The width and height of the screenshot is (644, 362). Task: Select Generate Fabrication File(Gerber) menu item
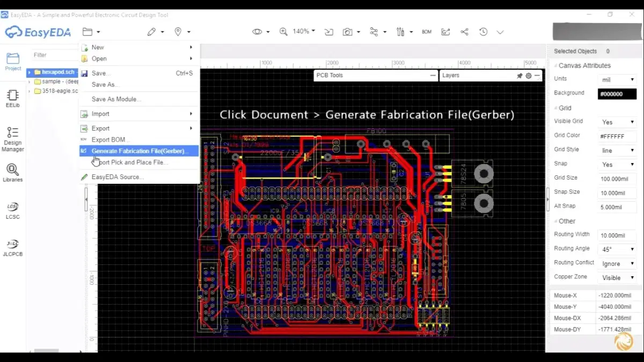(x=139, y=151)
